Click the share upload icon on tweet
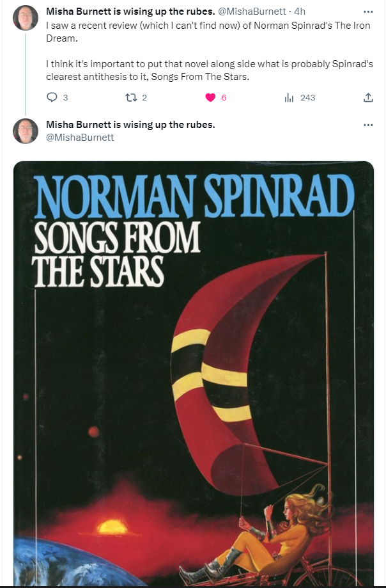This screenshot has height=588, width=386. pyautogui.click(x=368, y=97)
